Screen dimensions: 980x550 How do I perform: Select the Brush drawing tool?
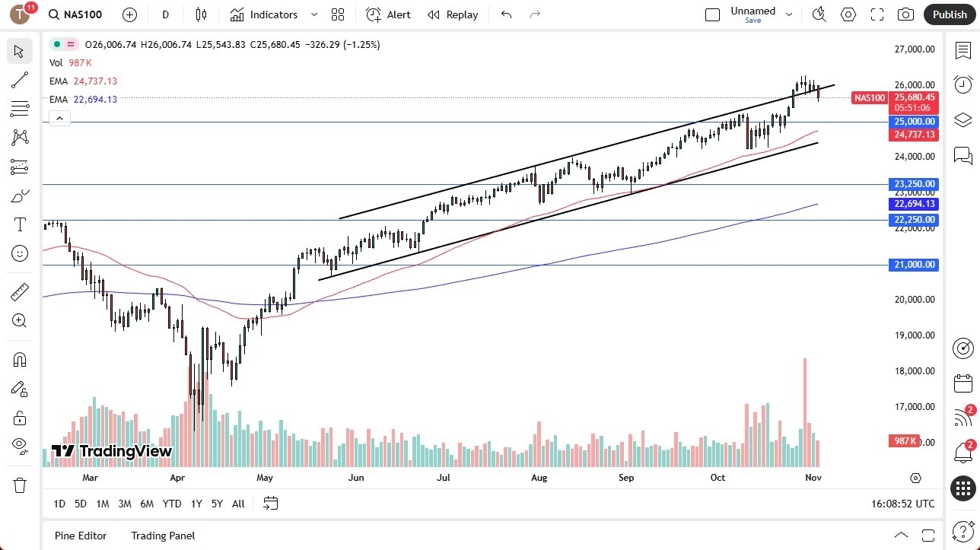point(19,195)
